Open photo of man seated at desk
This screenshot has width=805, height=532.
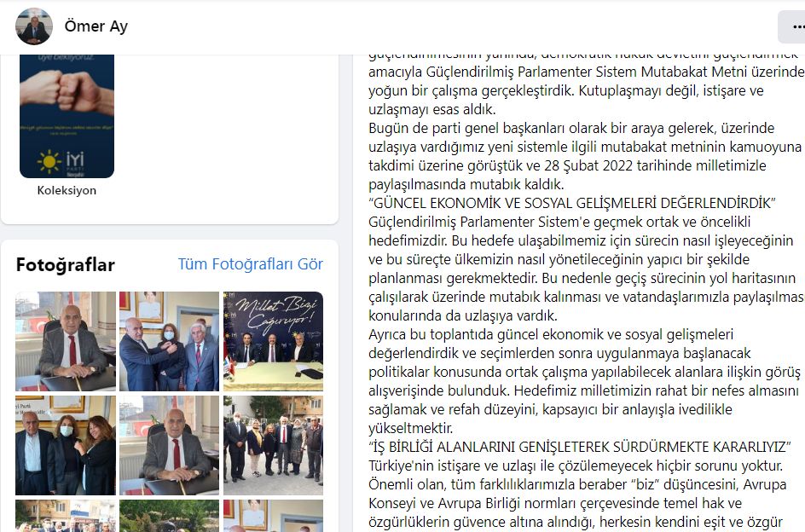pos(66,342)
